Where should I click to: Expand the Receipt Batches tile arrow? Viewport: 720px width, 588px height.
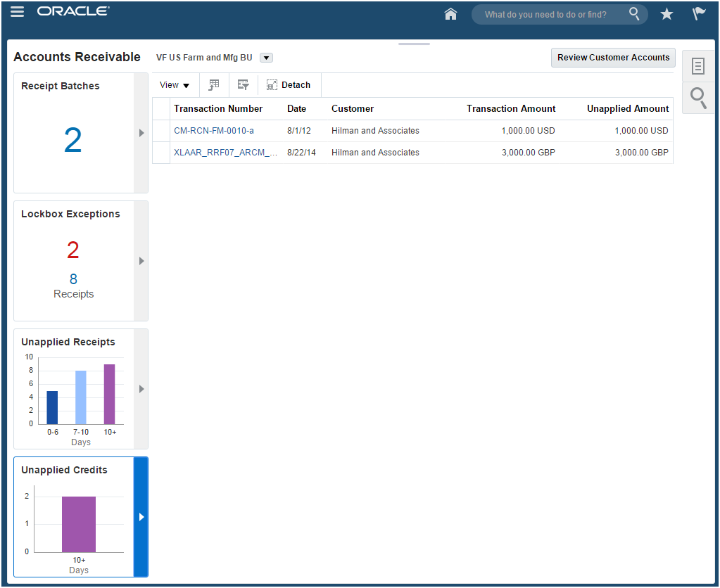coord(141,133)
